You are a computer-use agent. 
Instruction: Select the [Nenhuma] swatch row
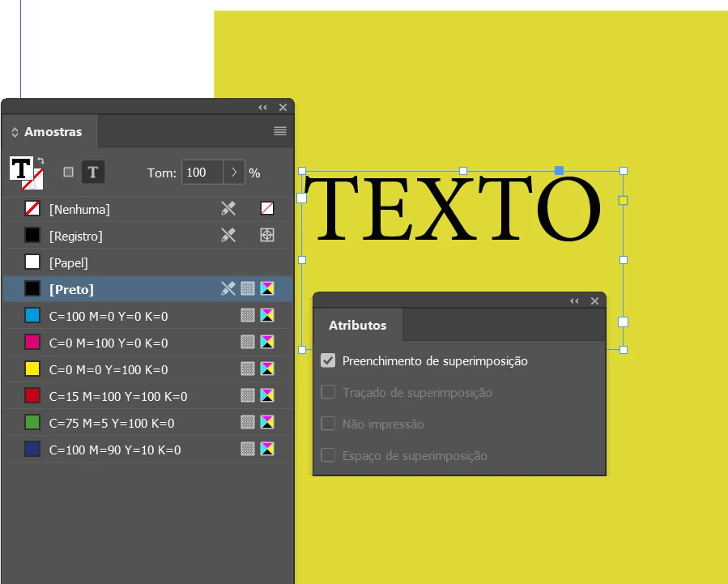point(148,209)
